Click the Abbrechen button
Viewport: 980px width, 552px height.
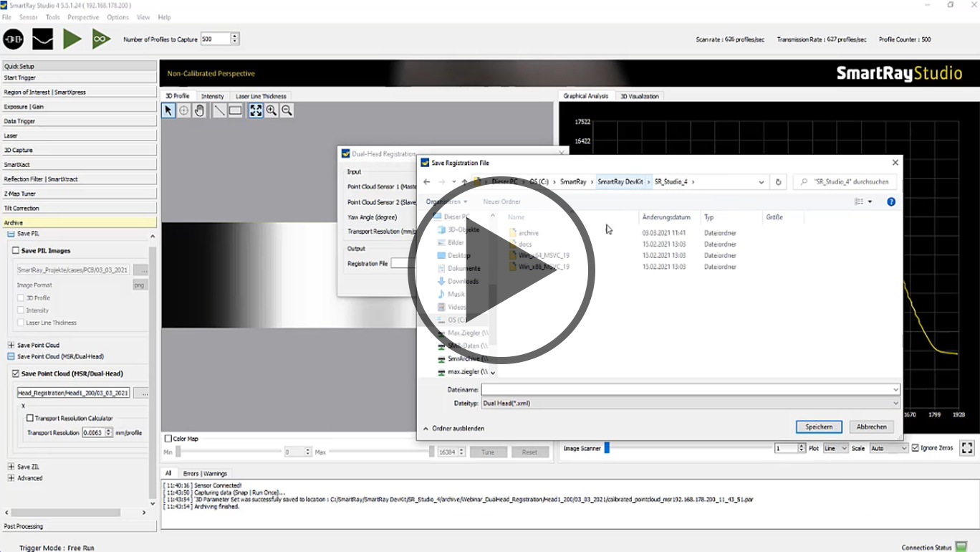pos(871,427)
